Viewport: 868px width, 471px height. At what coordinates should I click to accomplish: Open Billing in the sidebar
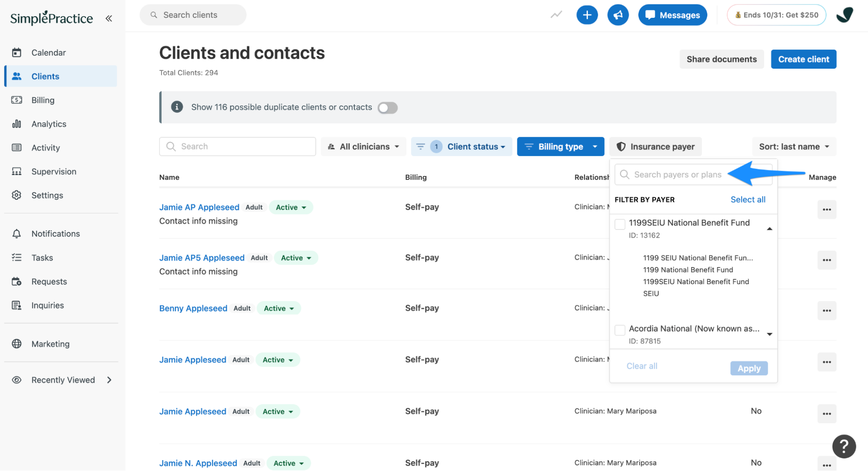point(43,100)
